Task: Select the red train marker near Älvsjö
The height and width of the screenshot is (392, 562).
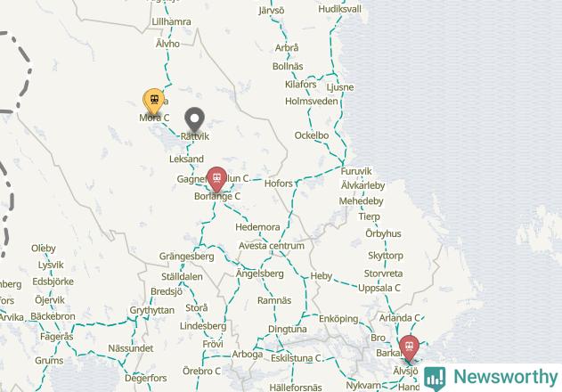Action: tap(410, 348)
